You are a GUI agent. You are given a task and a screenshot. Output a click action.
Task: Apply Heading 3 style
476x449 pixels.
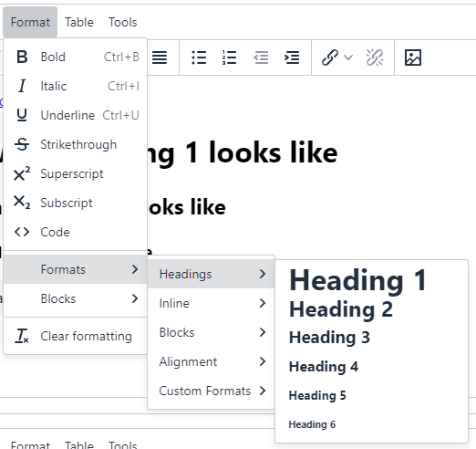(371, 338)
